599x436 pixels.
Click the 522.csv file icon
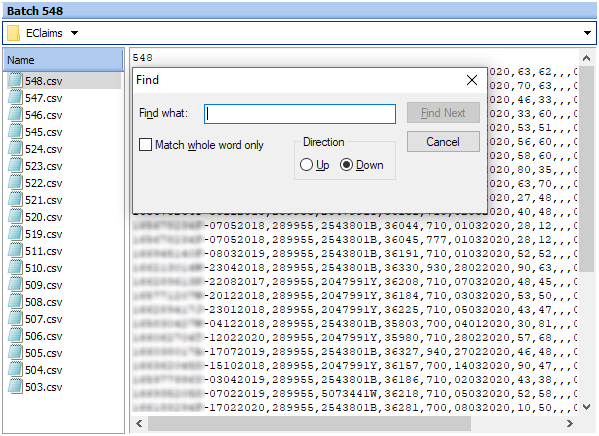pos(15,183)
